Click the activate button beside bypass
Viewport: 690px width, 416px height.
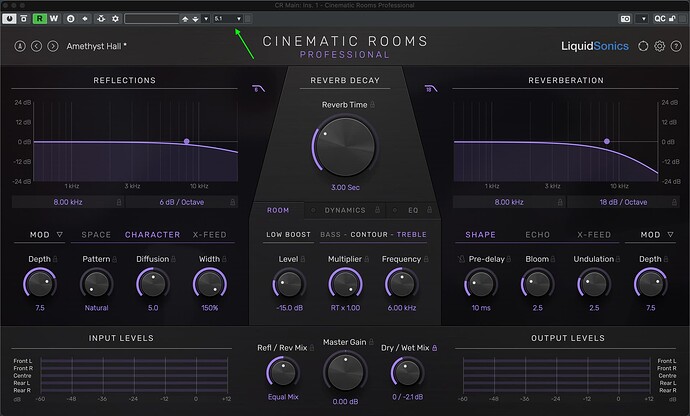24,18
